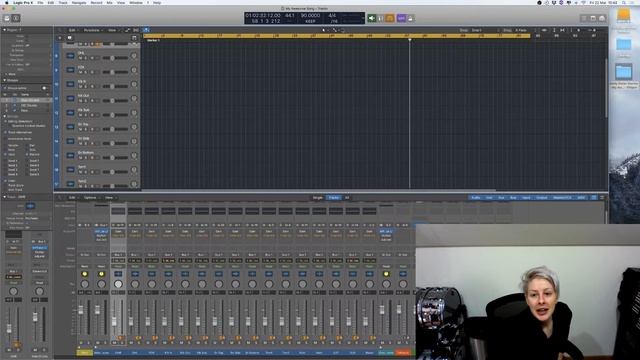
Task: Open the Track menu
Action: coord(63,2)
